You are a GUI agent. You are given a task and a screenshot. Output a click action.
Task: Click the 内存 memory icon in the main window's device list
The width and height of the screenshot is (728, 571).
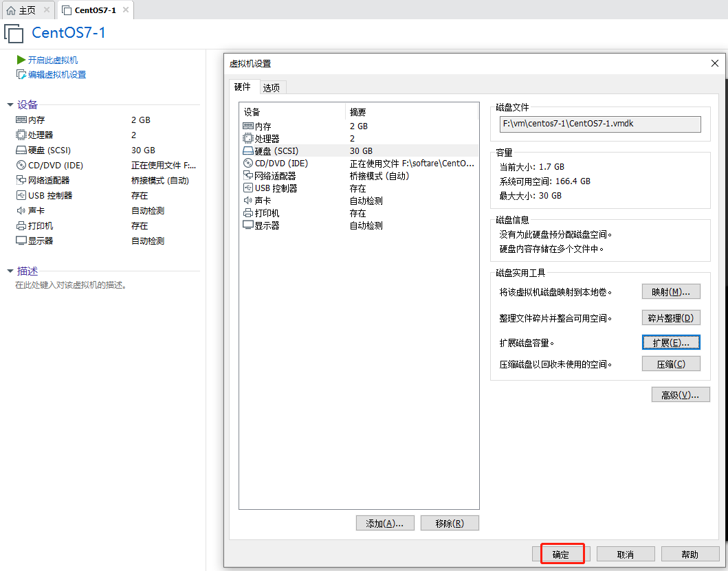21,120
